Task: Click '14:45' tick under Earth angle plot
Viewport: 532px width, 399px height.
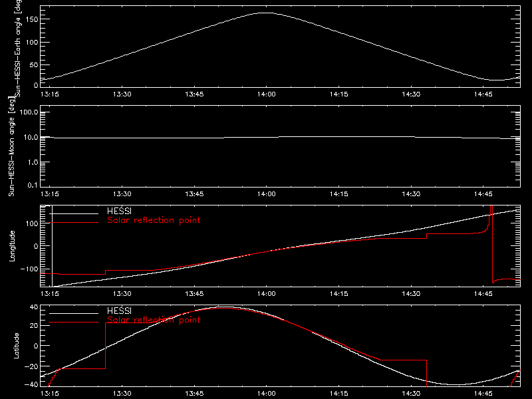Action: [x=483, y=94]
